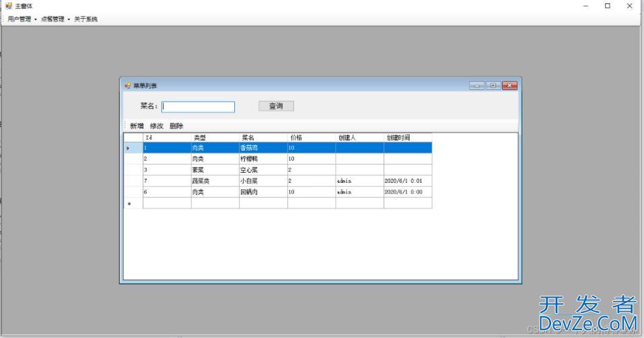
Task: Click the 2020/6/1 0:01 date cell
Action: (x=407, y=181)
